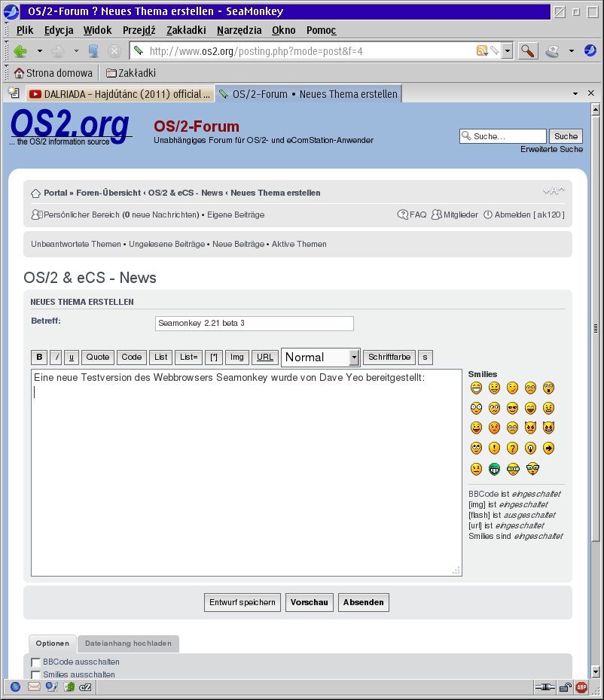Screen dimensions: 604x700
Task: Click the page vertical scrollbar thumb
Action: pyautogui.click(x=596, y=329)
